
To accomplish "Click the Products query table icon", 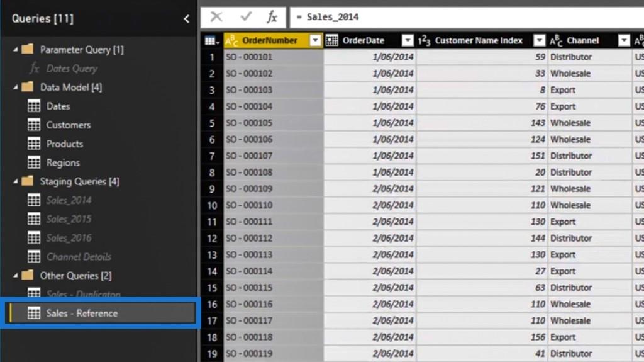I will (34, 144).
